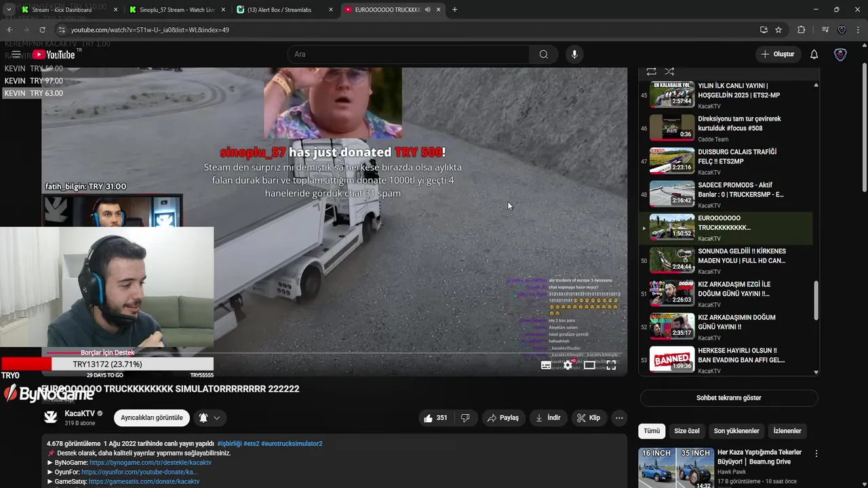Open Chrome media controls icon
The width and height of the screenshot is (868, 488).
tap(825, 30)
